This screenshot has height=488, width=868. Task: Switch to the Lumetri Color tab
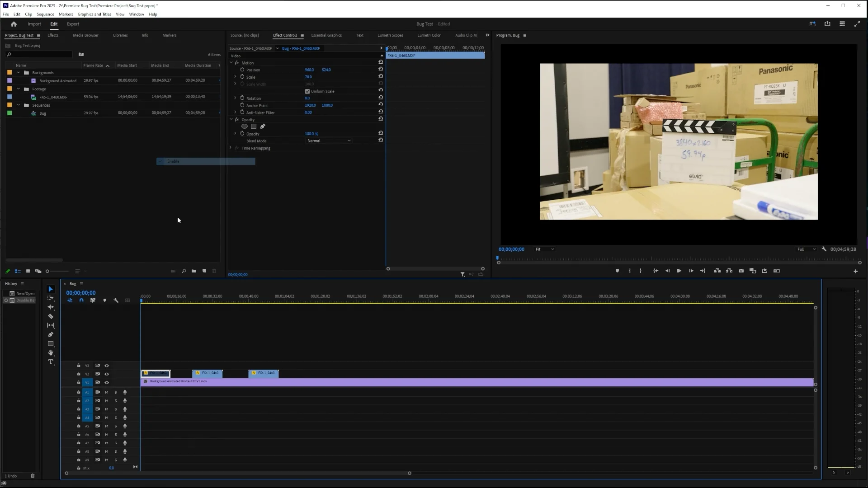429,35
